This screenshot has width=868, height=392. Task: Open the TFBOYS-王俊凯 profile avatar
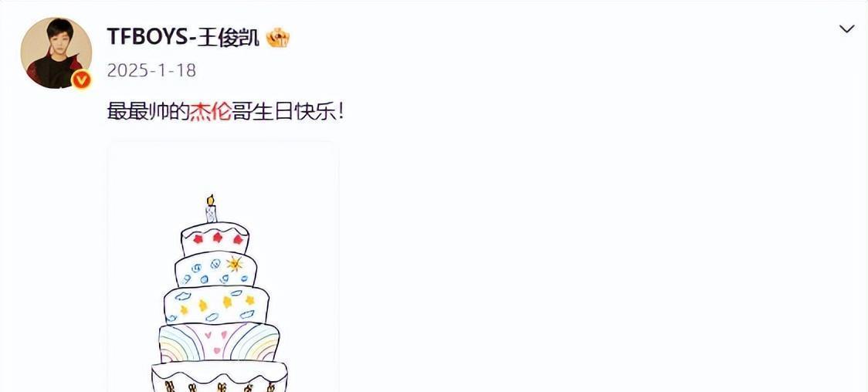[56, 52]
